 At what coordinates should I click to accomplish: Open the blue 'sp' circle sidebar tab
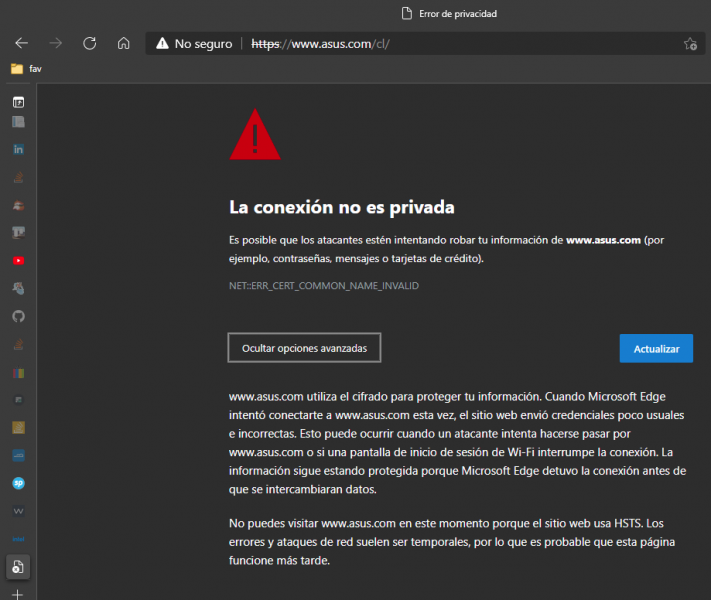(18, 483)
